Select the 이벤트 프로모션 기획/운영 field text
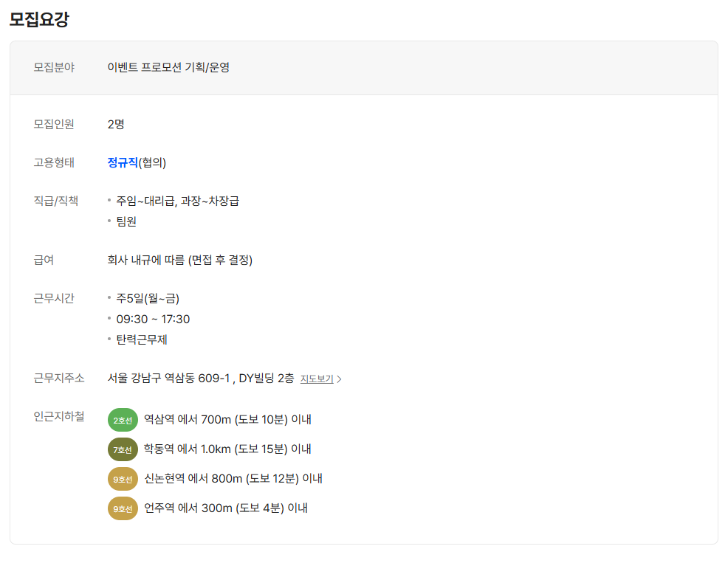The width and height of the screenshot is (728, 563). click(x=168, y=67)
